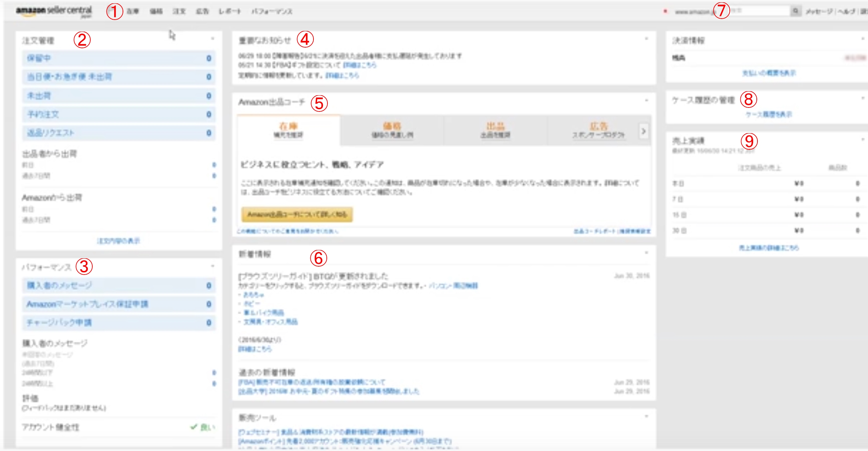This screenshot has height=451, width=868.
Task: Click in the top search input field
Action: click(x=759, y=11)
